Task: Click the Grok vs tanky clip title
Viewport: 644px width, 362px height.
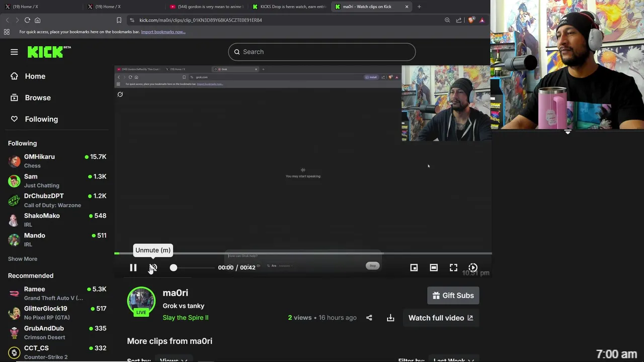Action: (183, 306)
